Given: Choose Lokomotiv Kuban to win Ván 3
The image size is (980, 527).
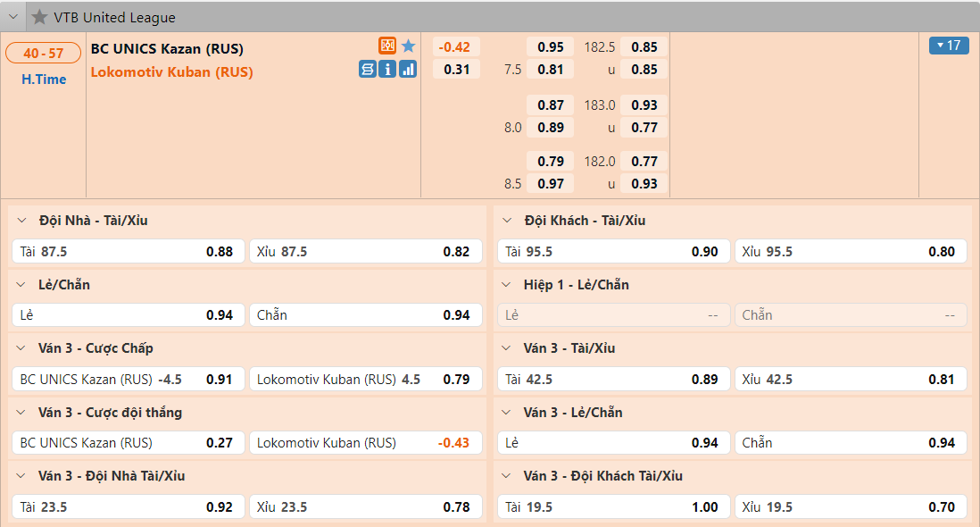Looking at the screenshot, I should coord(365,443).
